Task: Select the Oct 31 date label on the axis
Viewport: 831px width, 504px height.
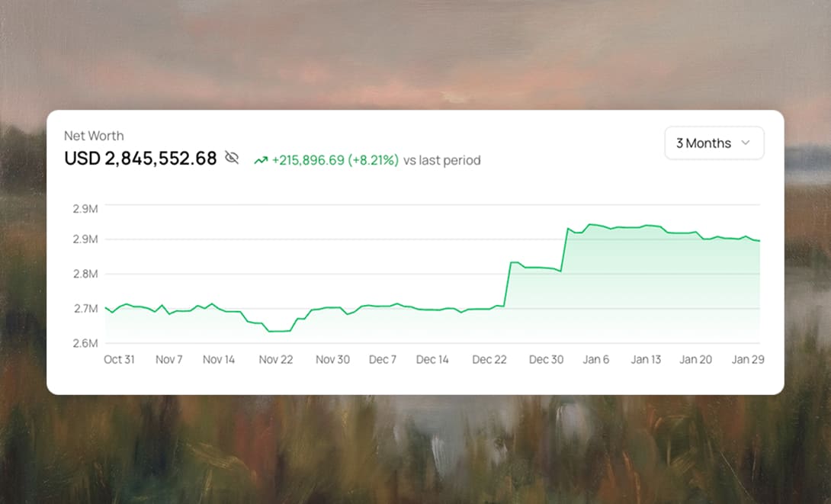Action: (x=119, y=359)
